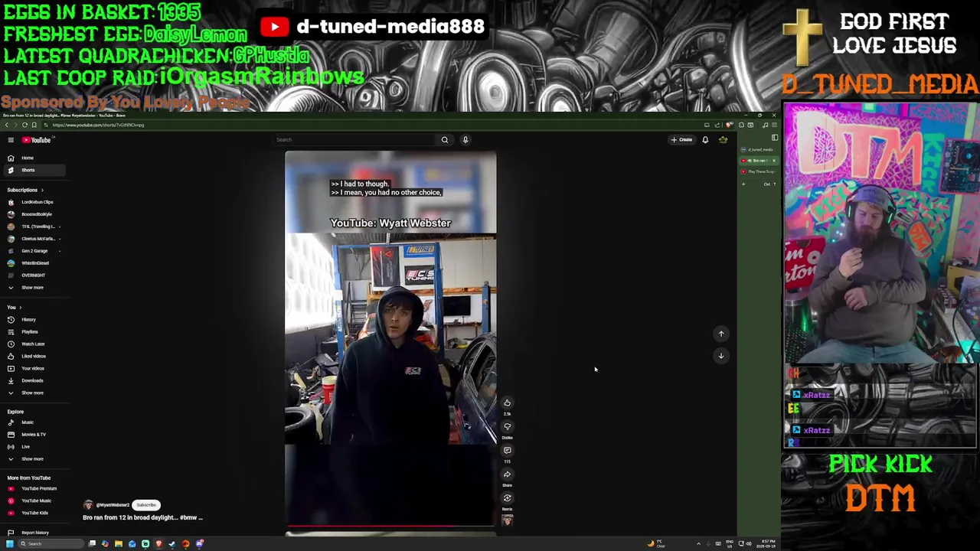
Task: Open new tab plus in sidebar
Action: click(743, 184)
